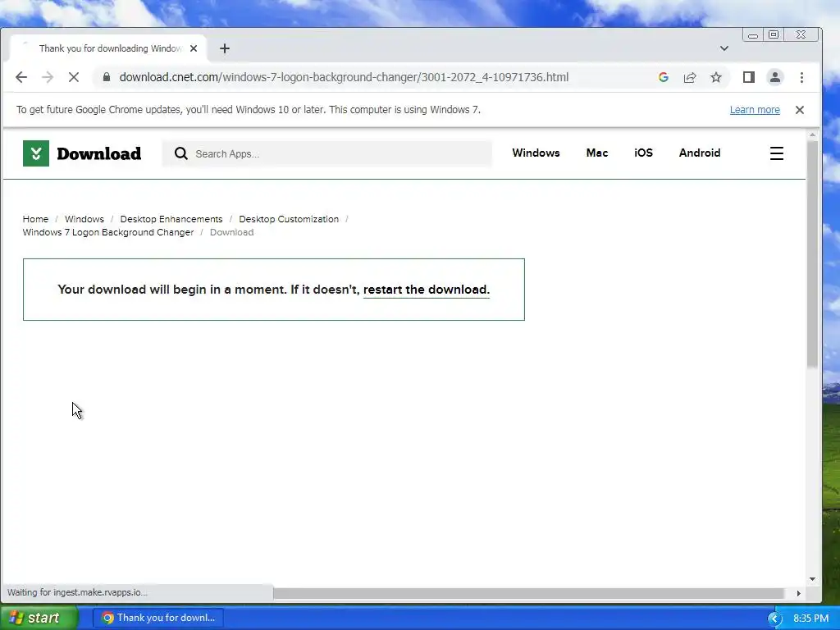The height and width of the screenshot is (630, 840).
Task: Focus the Search Apps field
Action: (x=326, y=153)
